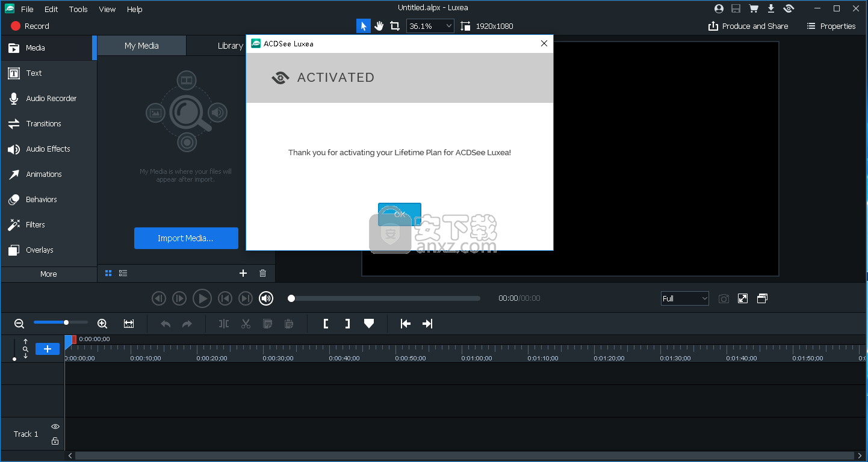
Task: Split the clip at playhead
Action: coord(224,324)
